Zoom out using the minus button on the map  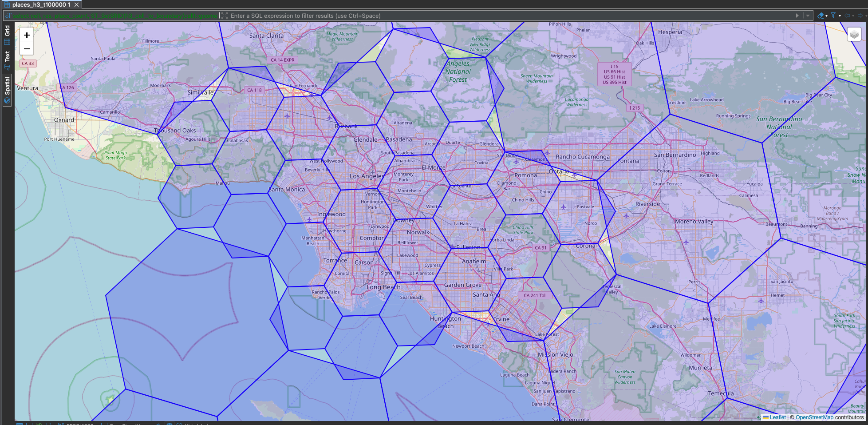(27, 49)
